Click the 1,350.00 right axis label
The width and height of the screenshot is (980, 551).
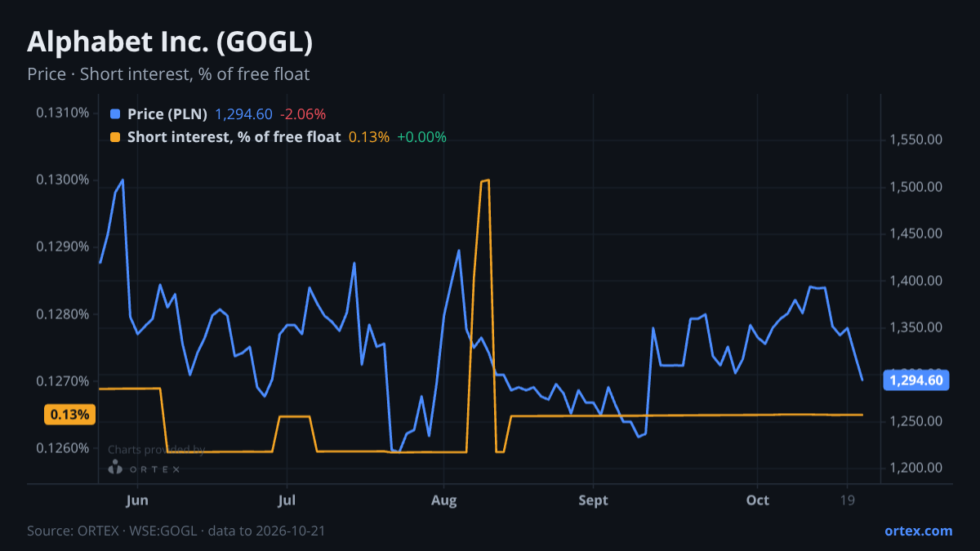coord(916,328)
